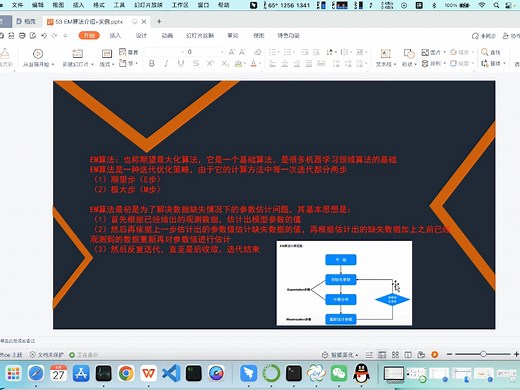Image resolution: width=520 pixels, height=390 pixels.
Task: Click the Reading view icon in status bar
Action: pyautogui.click(x=408, y=355)
